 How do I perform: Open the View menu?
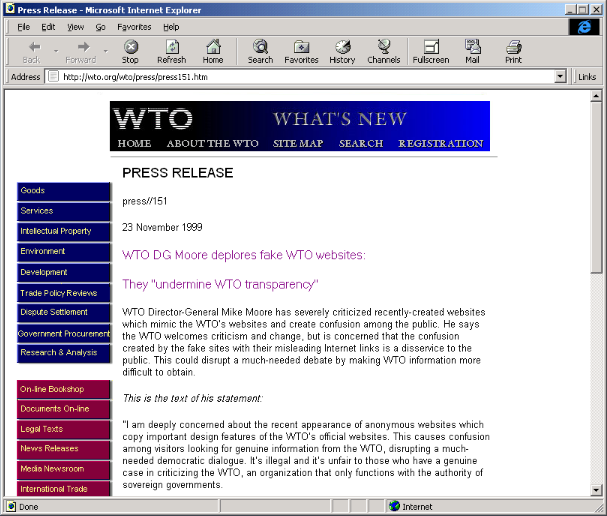75,27
